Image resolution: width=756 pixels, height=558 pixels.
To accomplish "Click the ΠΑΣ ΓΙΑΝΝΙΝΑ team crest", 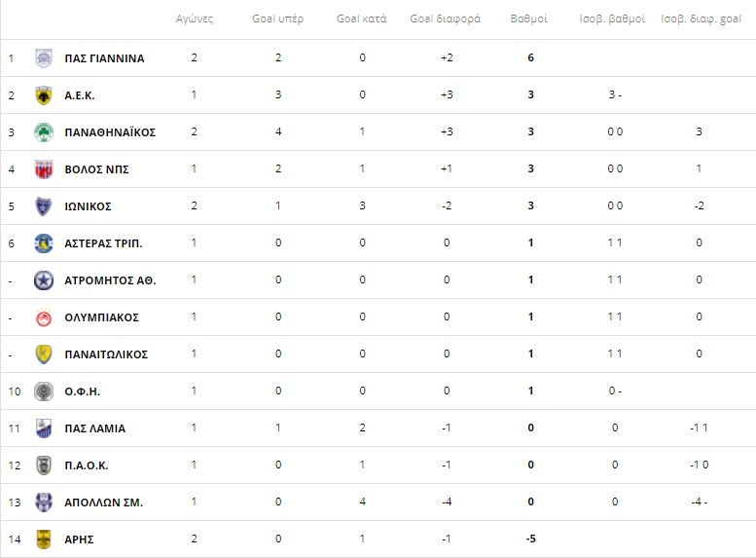I will 44,57.
